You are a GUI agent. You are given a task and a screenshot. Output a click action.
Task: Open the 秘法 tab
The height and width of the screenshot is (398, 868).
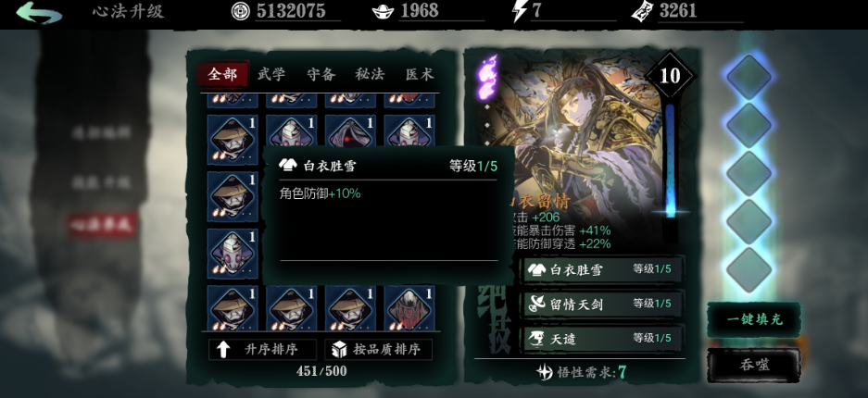[370, 75]
